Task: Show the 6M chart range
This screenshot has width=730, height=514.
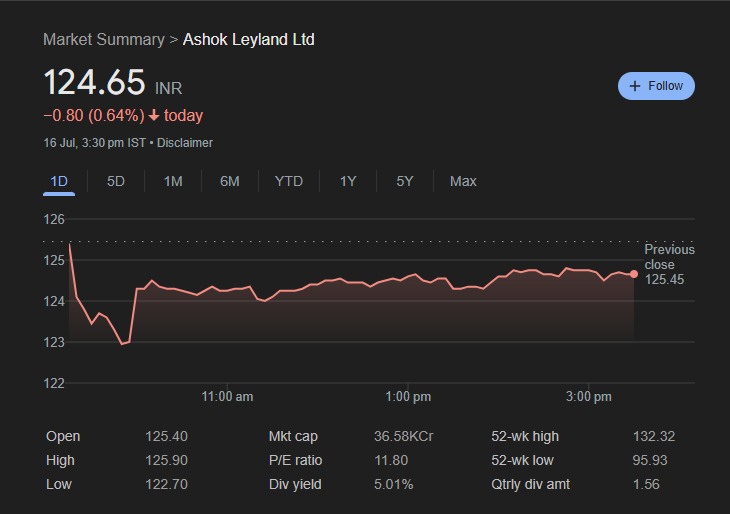Action: pyautogui.click(x=230, y=181)
